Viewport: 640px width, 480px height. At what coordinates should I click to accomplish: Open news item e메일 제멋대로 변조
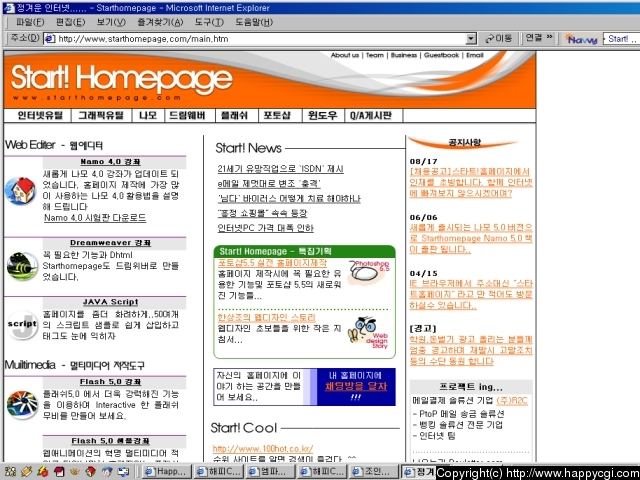[x=269, y=184]
